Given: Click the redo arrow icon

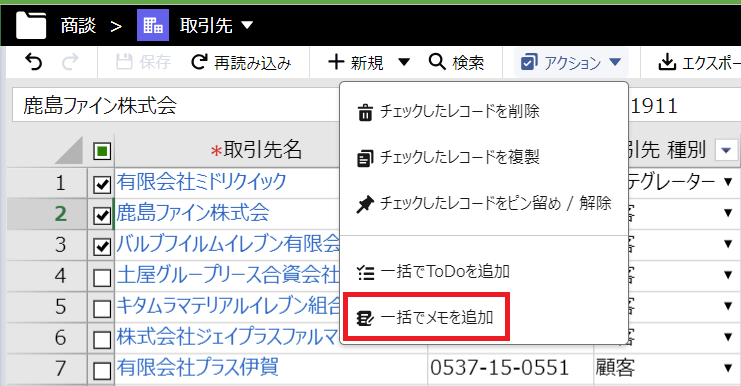Looking at the screenshot, I should 70,62.
